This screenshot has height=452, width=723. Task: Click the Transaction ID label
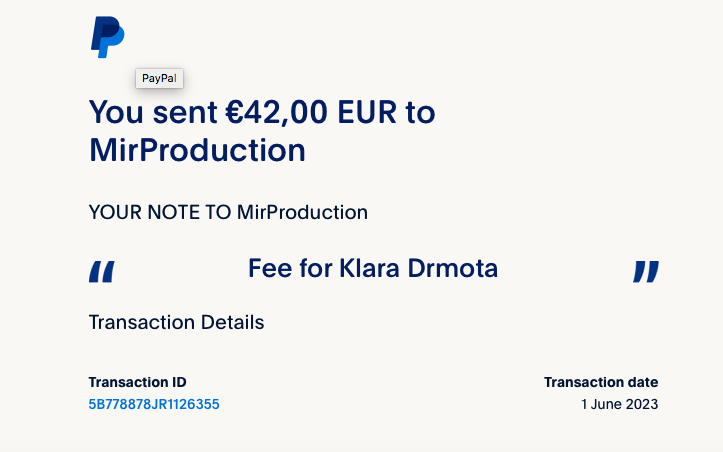(x=137, y=382)
